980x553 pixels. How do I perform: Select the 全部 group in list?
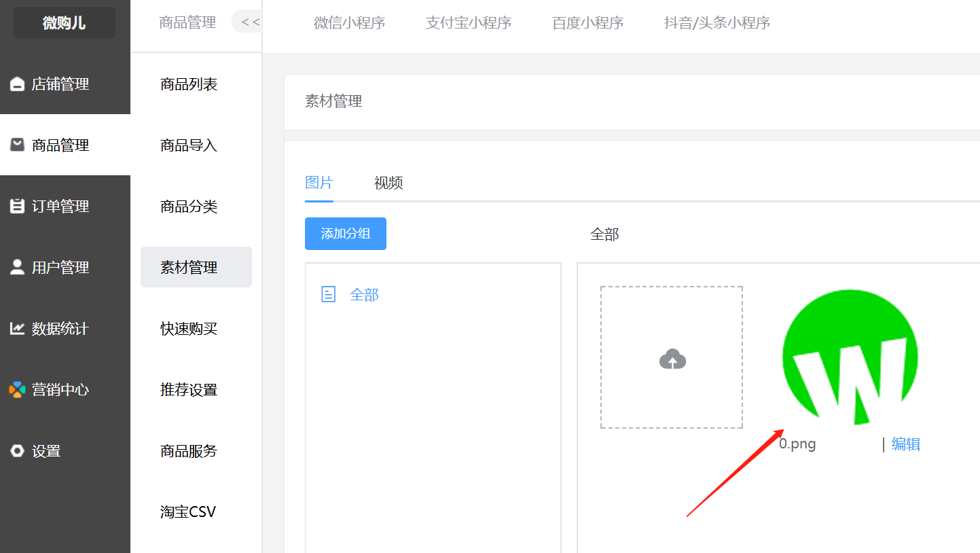click(364, 295)
